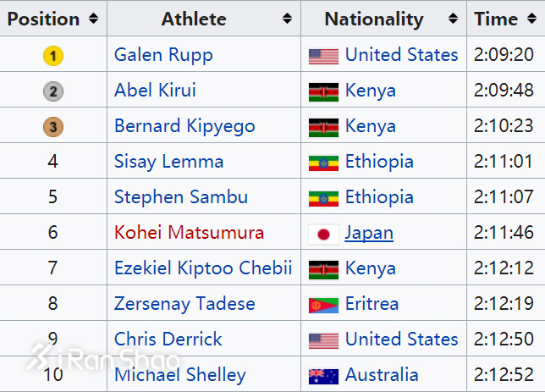Click the Eritrea flag icon
Image resolution: width=545 pixels, height=392 pixels.
[x=323, y=305]
